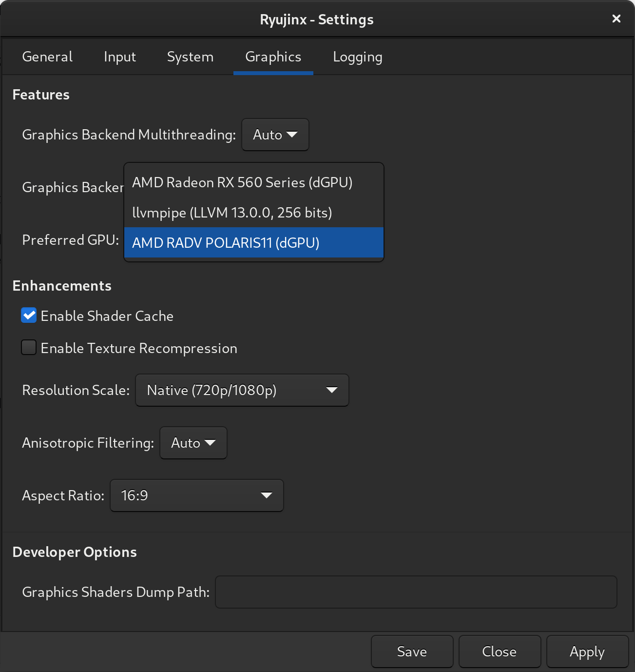Select AMD RADV POLARIS11 (dGPU) option

[x=254, y=242]
